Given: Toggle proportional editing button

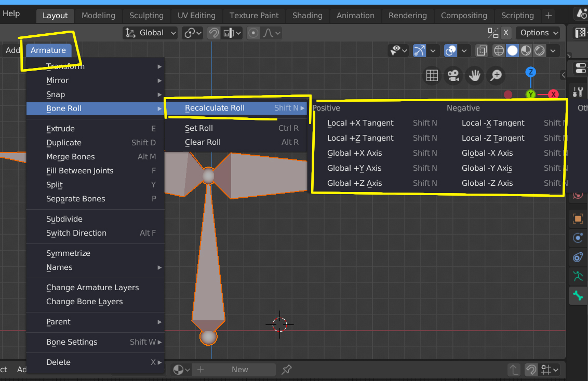Looking at the screenshot, I should (x=253, y=33).
